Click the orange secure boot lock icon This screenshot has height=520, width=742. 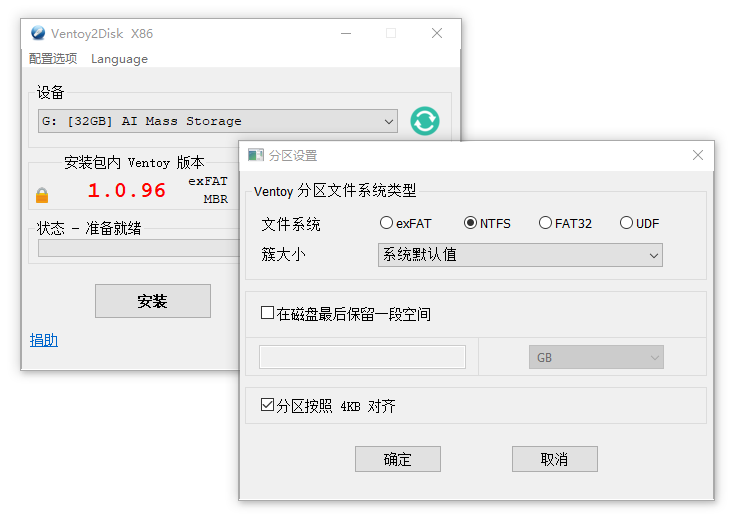click(42, 195)
